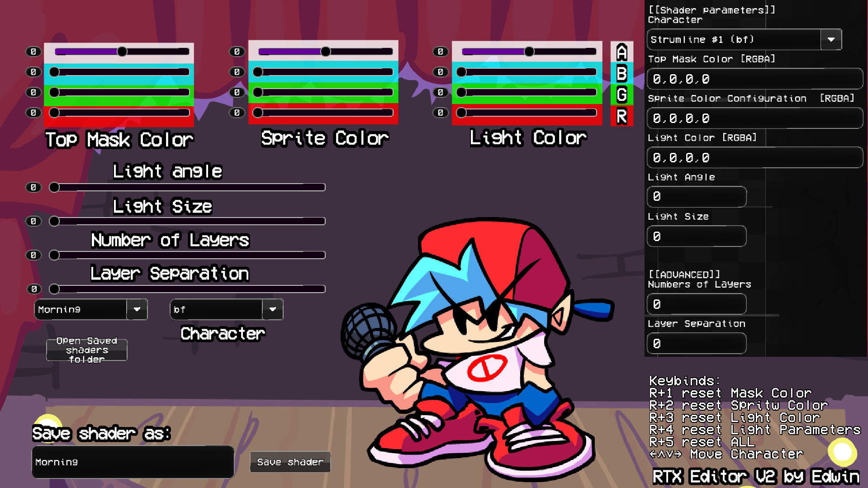The image size is (868, 488).
Task: Click the 'R+5 reset ALL' keybind text
Action: coord(702,442)
